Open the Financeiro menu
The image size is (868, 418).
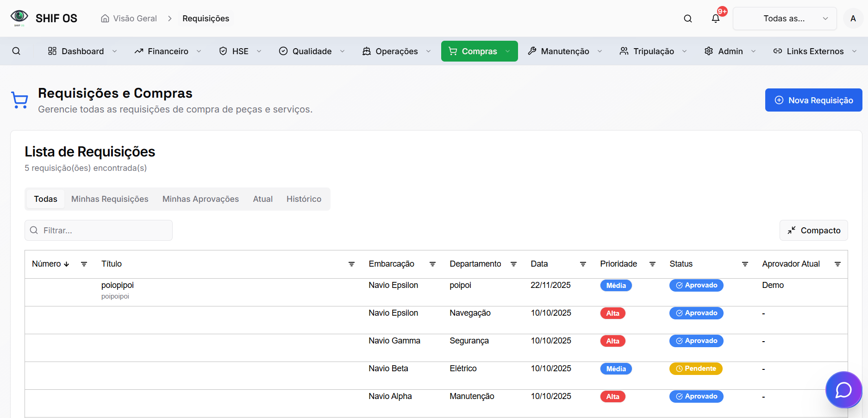tap(168, 51)
